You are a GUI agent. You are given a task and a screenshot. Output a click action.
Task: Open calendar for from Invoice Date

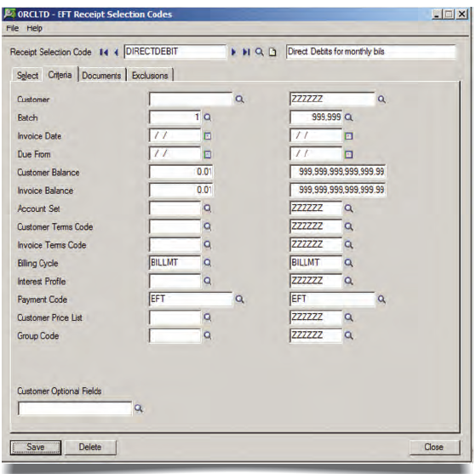point(207,136)
